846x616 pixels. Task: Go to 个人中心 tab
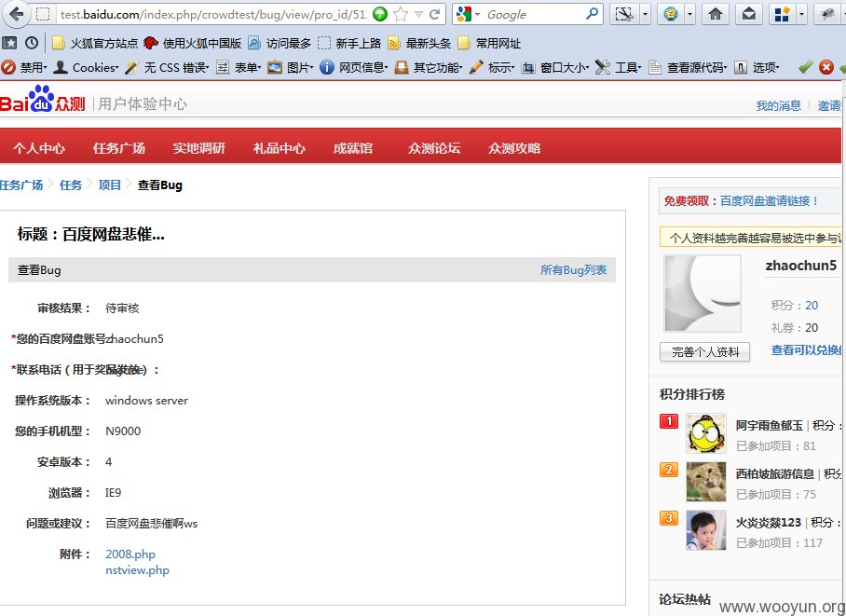[x=39, y=148]
